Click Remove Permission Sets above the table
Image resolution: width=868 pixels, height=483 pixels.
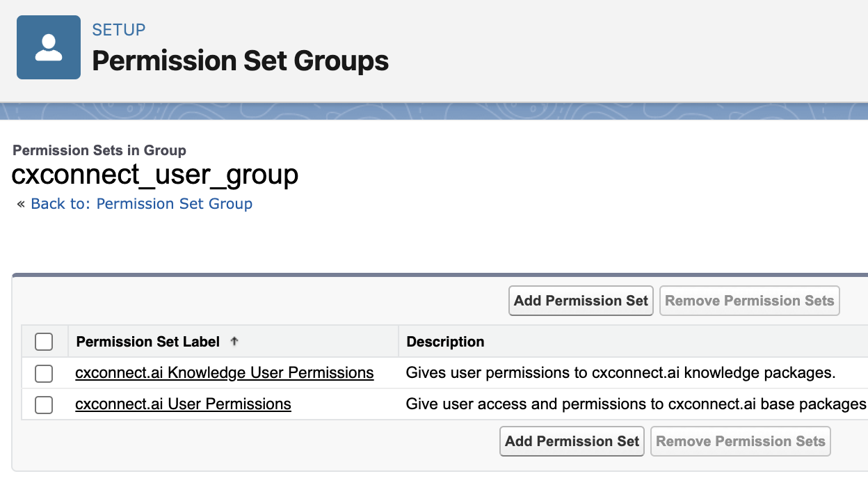749,301
